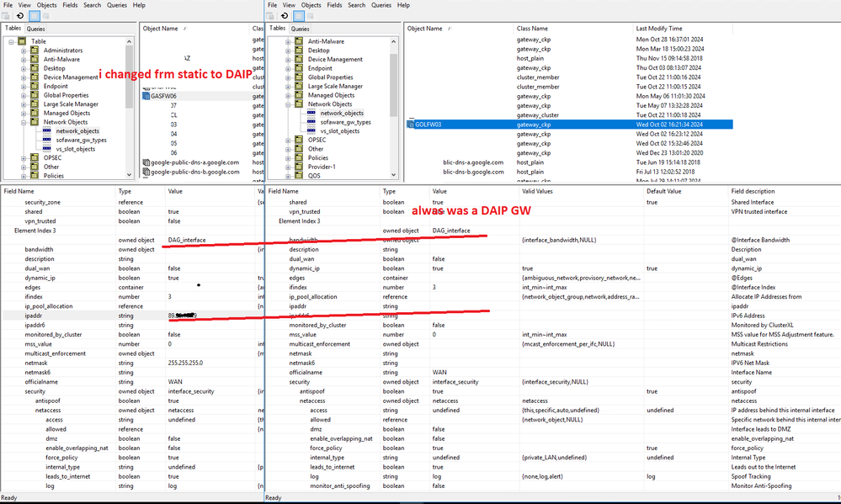Expand the Provider-1 tree node

[288, 167]
